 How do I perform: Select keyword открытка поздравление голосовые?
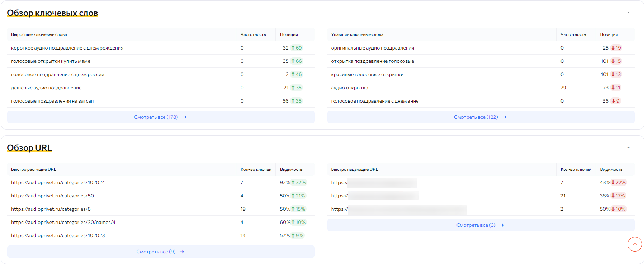pyautogui.click(x=373, y=61)
